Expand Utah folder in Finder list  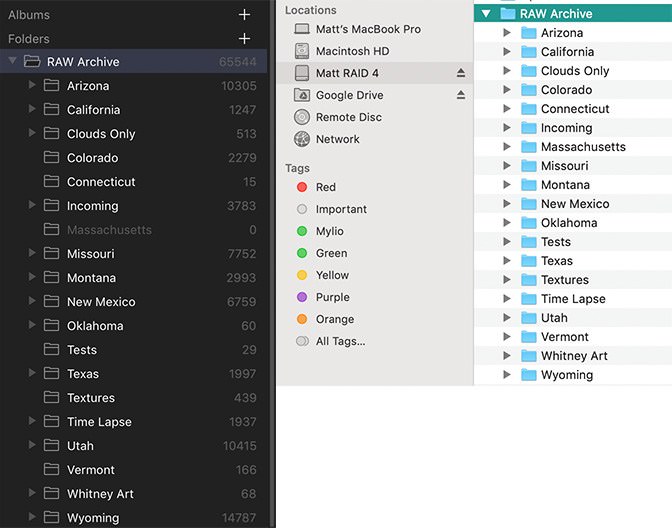tap(507, 318)
